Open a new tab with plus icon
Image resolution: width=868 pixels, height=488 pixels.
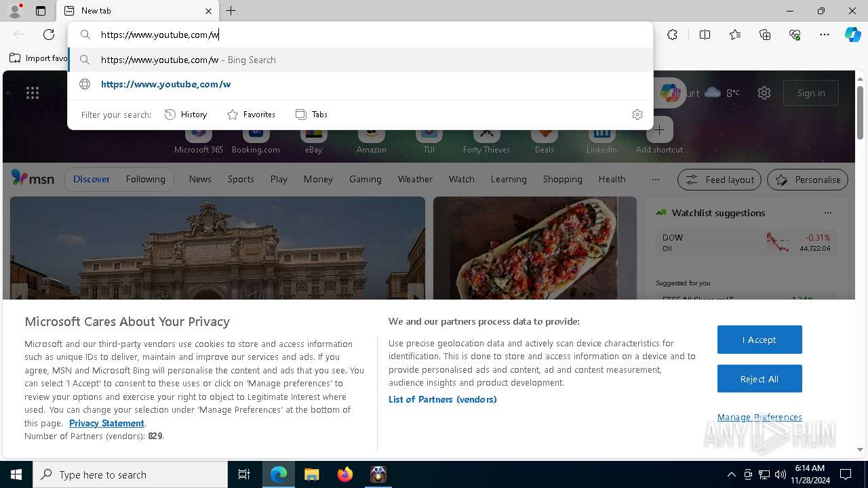pyautogui.click(x=231, y=11)
